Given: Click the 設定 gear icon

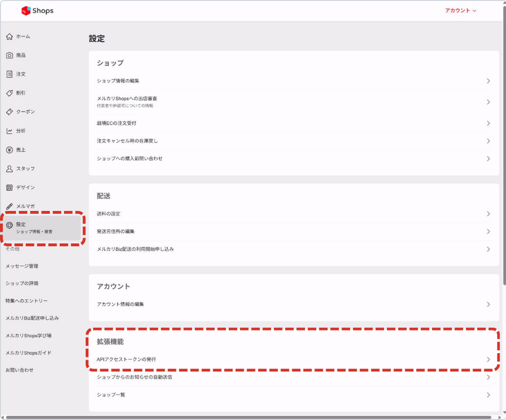Looking at the screenshot, I should [x=9, y=225].
